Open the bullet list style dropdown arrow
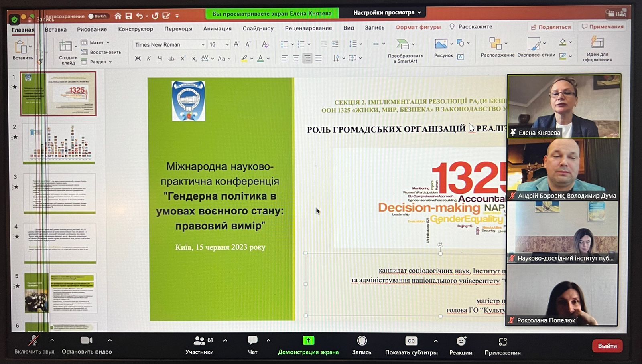The width and height of the screenshot is (642, 364). 293,44
